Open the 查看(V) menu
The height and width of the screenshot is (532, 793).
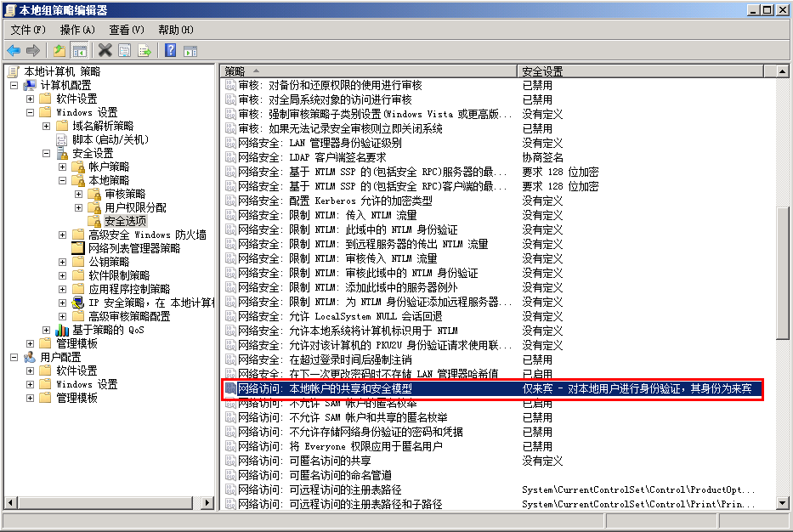[127, 30]
